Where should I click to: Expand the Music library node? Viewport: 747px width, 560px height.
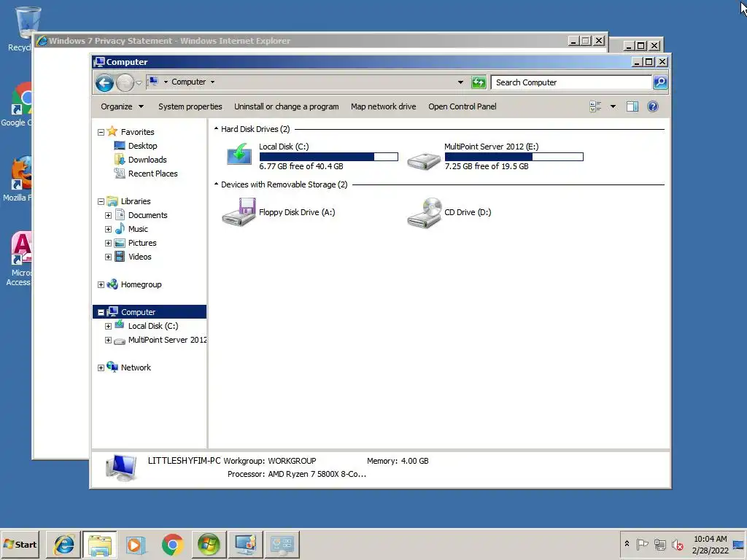(x=108, y=230)
